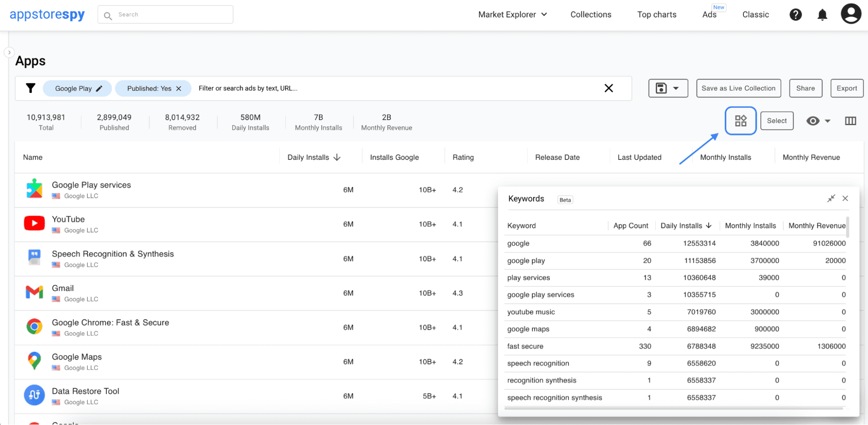Click the filter funnel icon
Screen dimensions: 868x425
[x=30, y=88]
